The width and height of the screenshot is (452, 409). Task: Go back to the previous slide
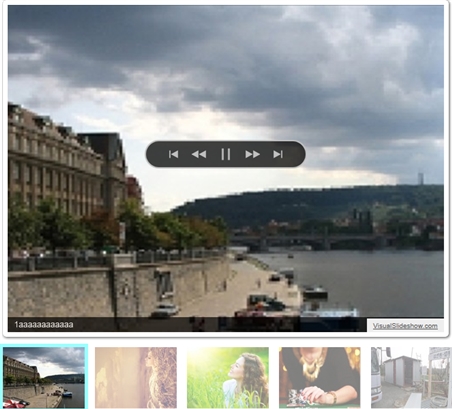tap(199, 154)
